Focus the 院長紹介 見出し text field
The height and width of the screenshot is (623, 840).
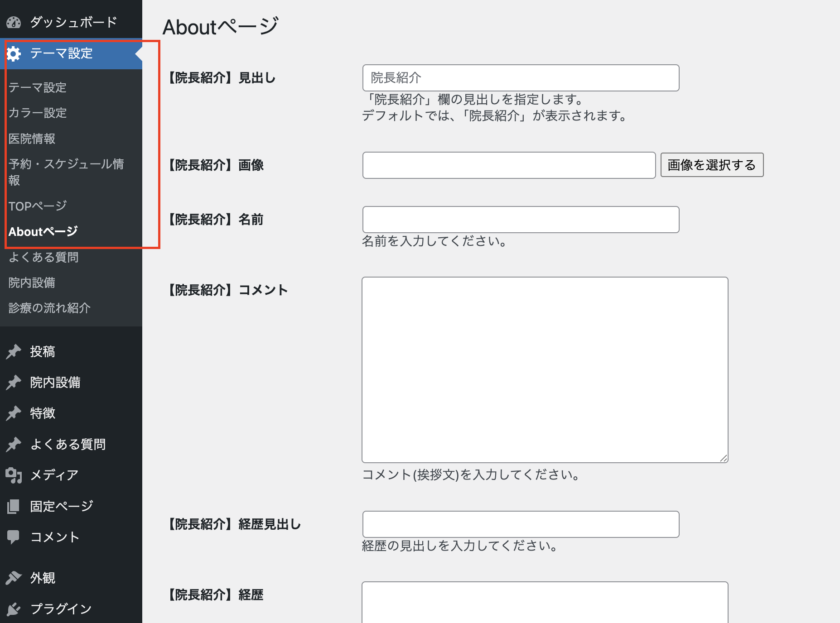pos(521,78)
